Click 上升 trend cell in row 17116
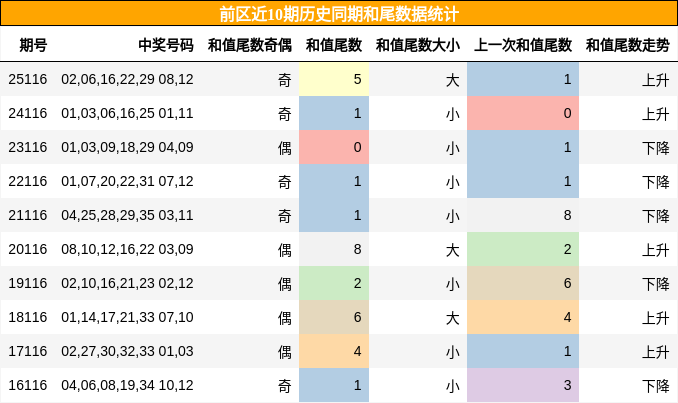The height and width of the screenshot is (403, 678). pos(656,352)
